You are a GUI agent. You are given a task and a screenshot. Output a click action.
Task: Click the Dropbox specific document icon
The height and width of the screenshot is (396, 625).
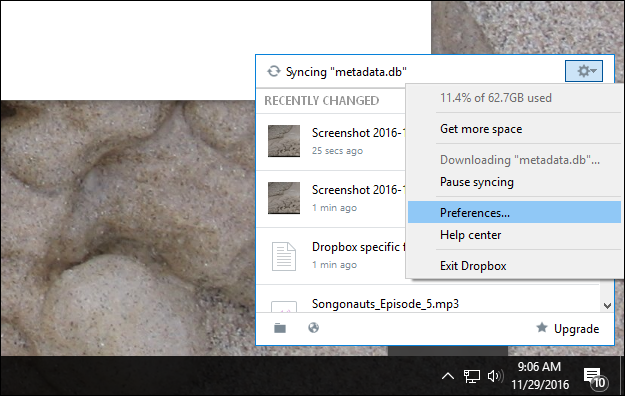(284, 256)
